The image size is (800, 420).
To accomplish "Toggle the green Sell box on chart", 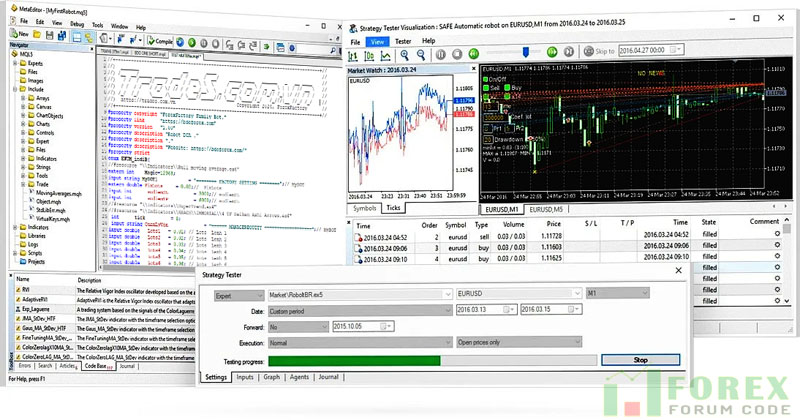I will click(486, 87).
